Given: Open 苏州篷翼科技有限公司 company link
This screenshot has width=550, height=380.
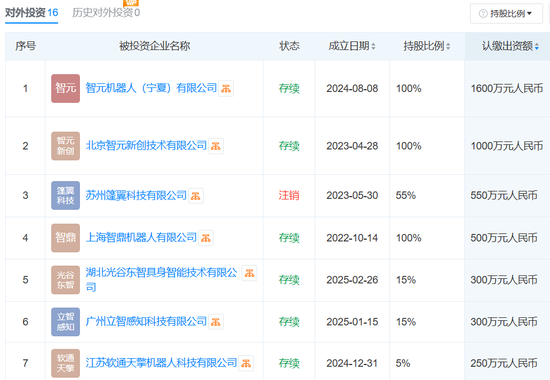Looking at the screenshot, I should pyautogui.click(x=136, y=195).
